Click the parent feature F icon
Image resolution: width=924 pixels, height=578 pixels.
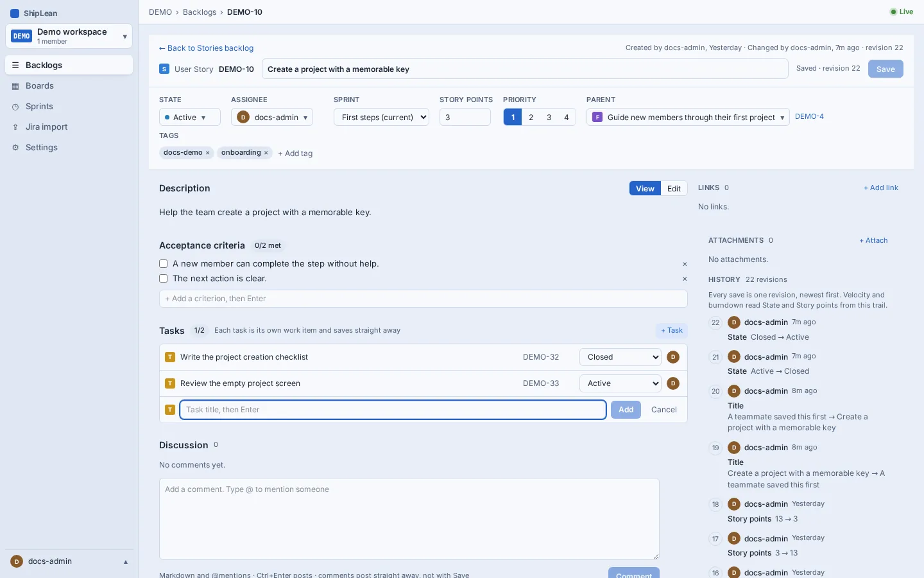[597, 118]
